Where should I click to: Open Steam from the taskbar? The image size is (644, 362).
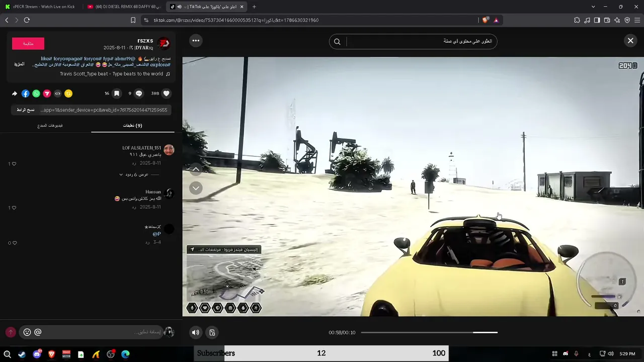22,354
